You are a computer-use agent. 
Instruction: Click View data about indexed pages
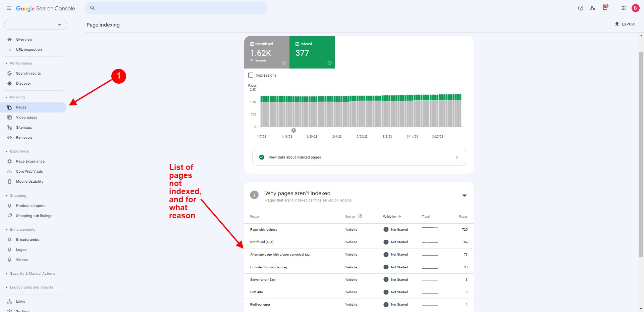[359, 157]
